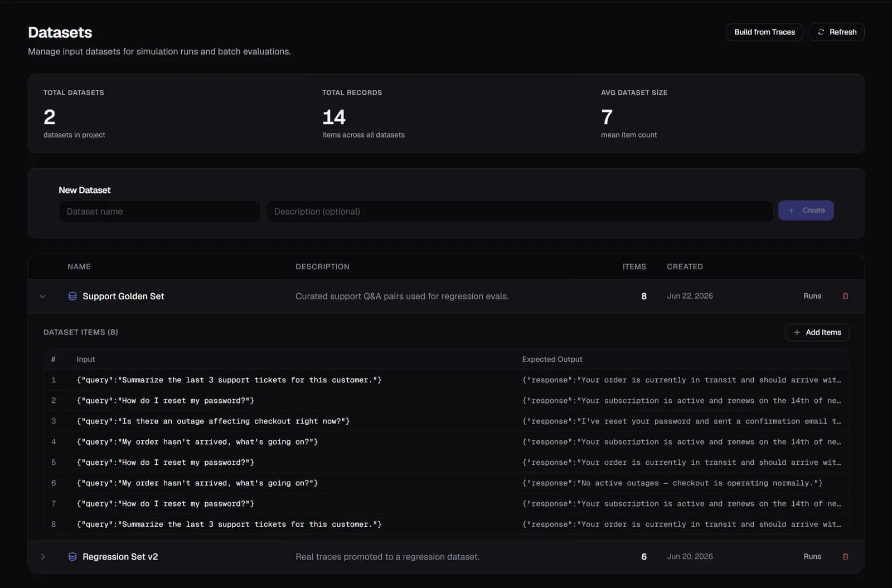
Task: Select item 4 input about order not arrived
Action: coord(197,441)
